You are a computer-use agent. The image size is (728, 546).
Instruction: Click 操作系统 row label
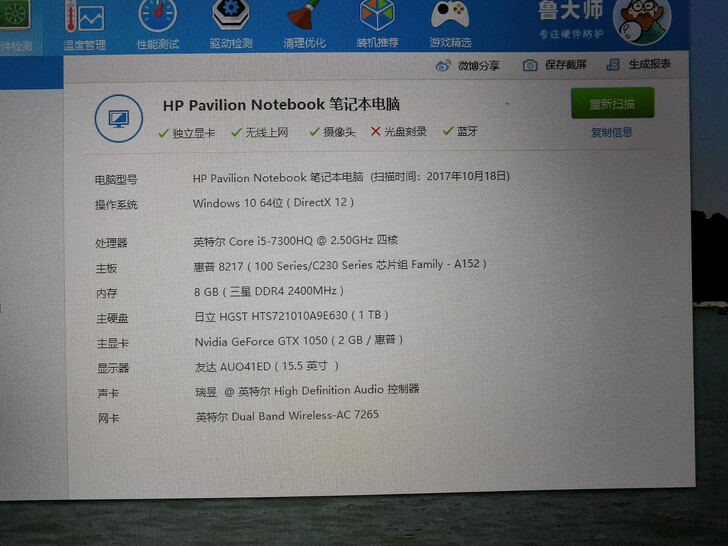tap(116, 205)
